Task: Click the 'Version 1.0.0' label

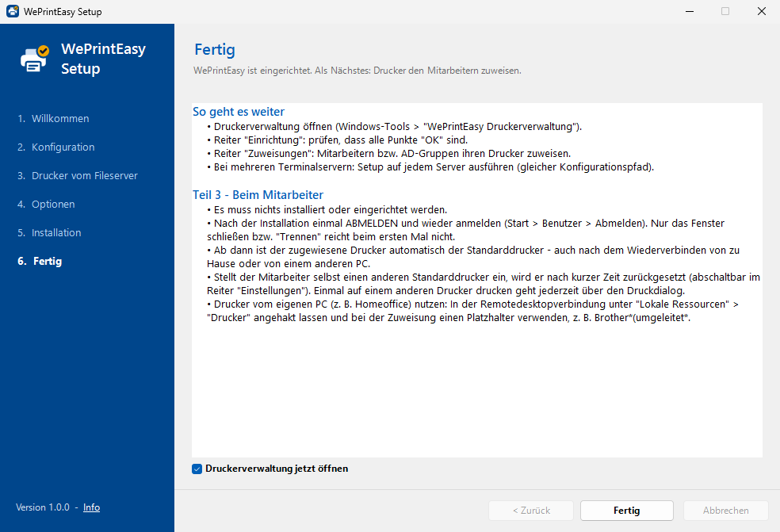Action: [x=43, y=507]
